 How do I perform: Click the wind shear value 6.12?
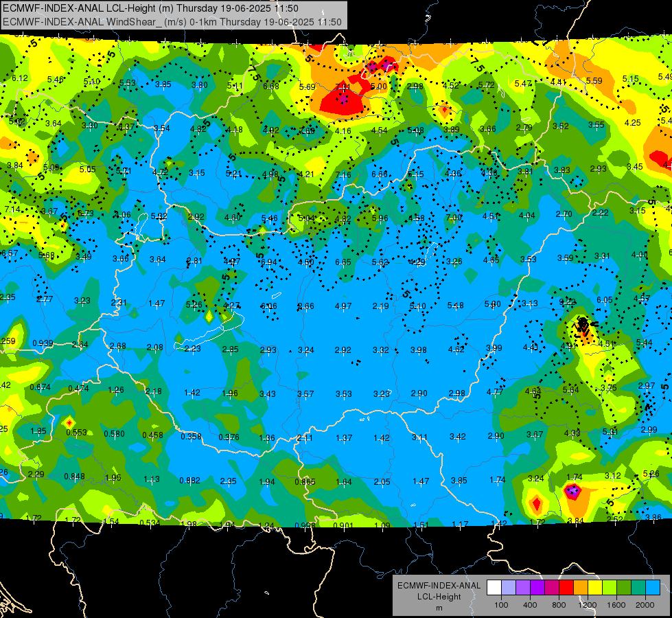(20, 78)
